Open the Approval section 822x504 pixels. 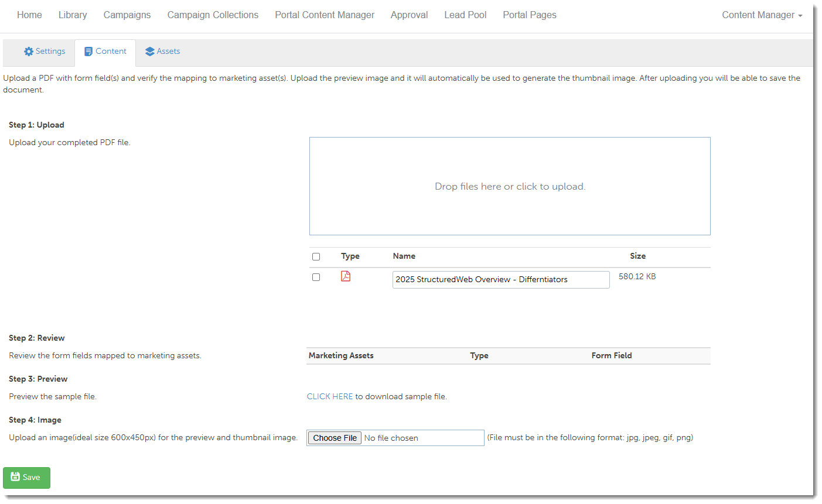409,15
